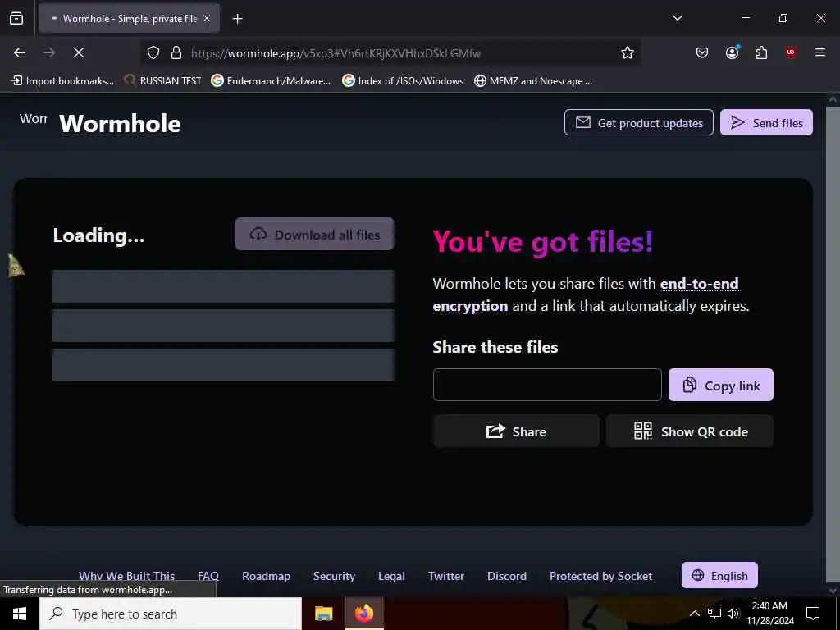Click the Wormhole logo heading

point(120,124)
